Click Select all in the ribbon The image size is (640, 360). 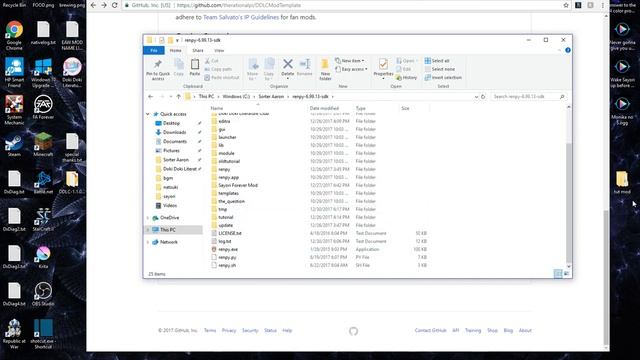437,61
